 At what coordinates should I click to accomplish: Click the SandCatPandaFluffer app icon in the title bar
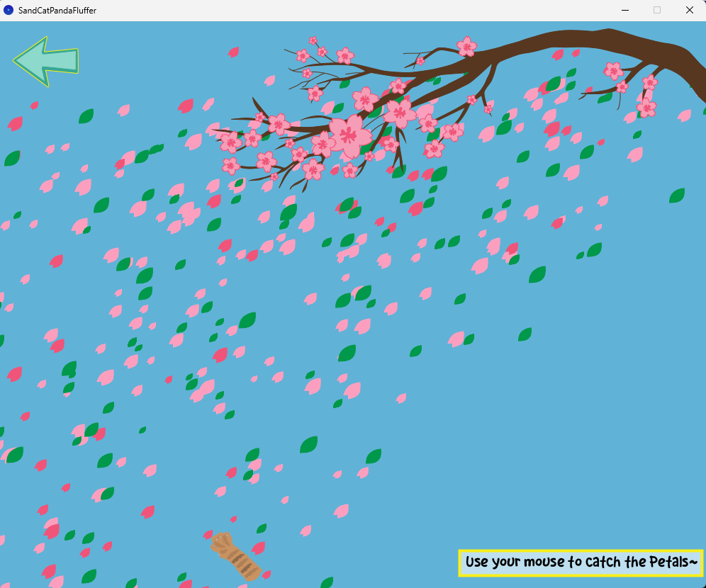coord(8,10)
